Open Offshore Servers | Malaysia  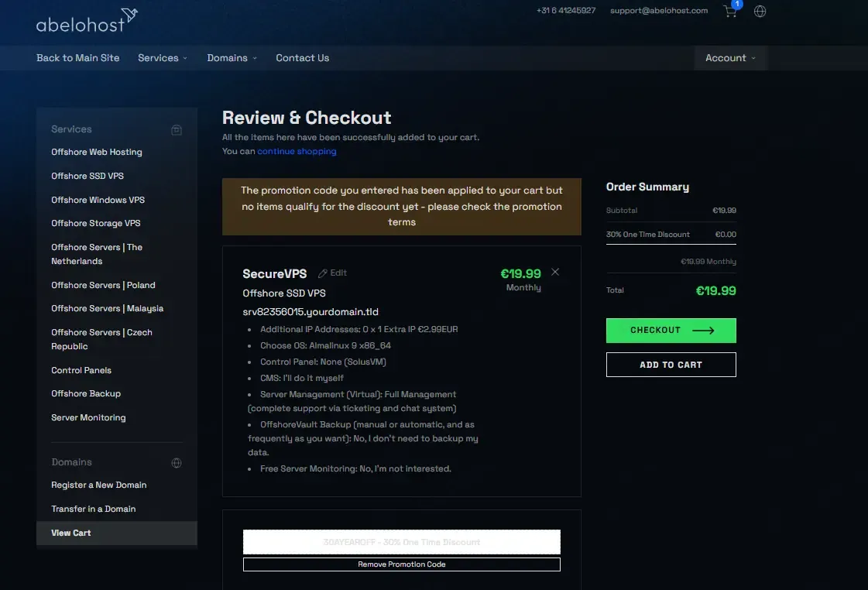(x=108, y=308)
